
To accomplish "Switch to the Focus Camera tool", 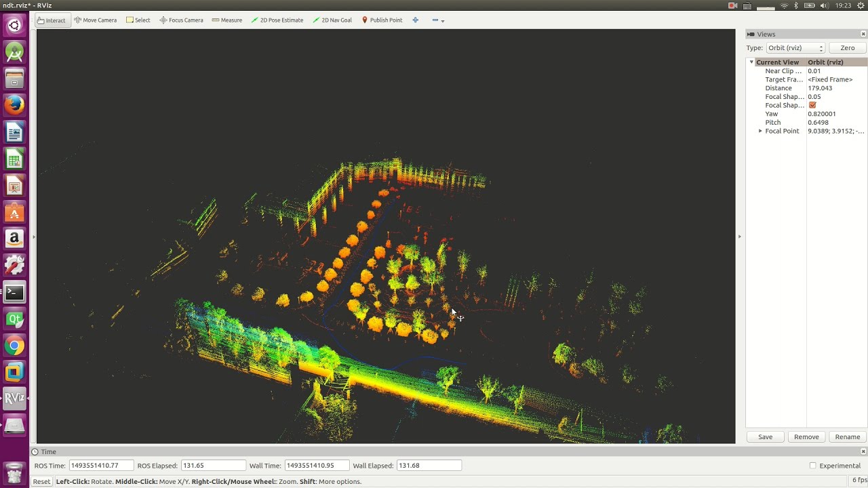I will [181, 20].
